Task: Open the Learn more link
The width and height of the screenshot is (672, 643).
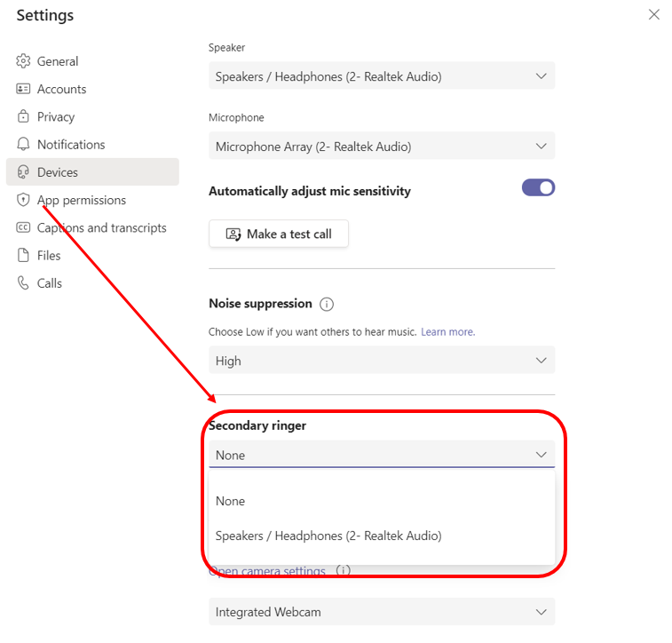Action: (448, 332)
